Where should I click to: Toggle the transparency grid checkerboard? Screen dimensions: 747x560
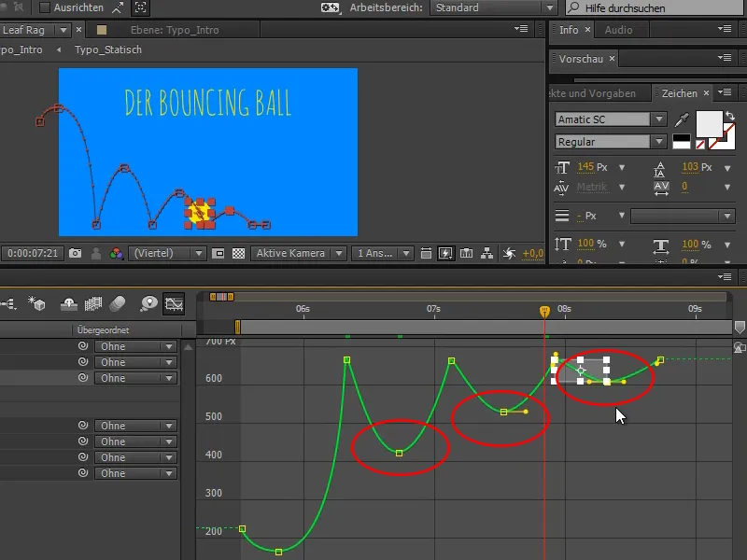[238, 253]
